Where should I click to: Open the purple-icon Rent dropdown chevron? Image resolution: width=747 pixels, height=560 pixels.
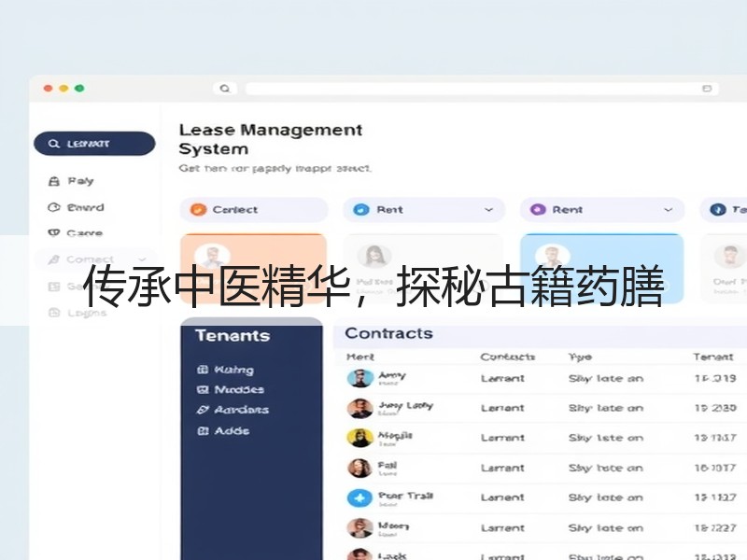tap(668, 209)
